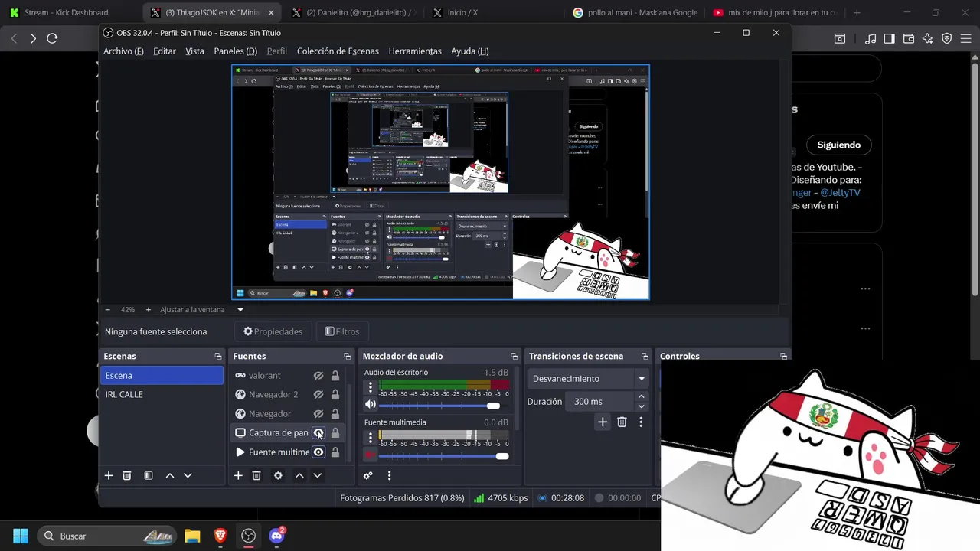Image resolution: width=980 pixels, height=551 pixels.
Task: Move source down arrow in Fuentes
Action: point(317,475)
